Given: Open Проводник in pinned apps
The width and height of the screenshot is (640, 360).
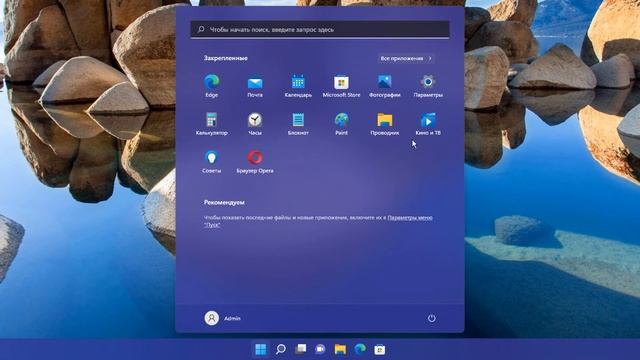Looking at the screenshot, I should (385, 124).
